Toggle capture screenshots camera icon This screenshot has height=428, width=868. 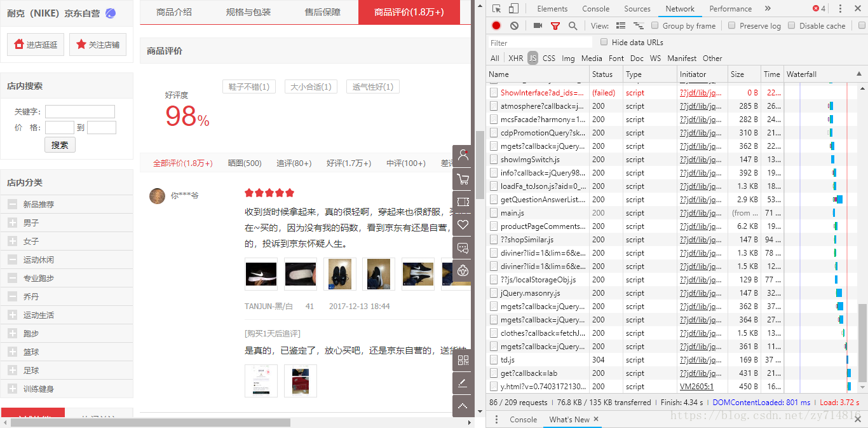pyautogui.click(x=538, y=25)
